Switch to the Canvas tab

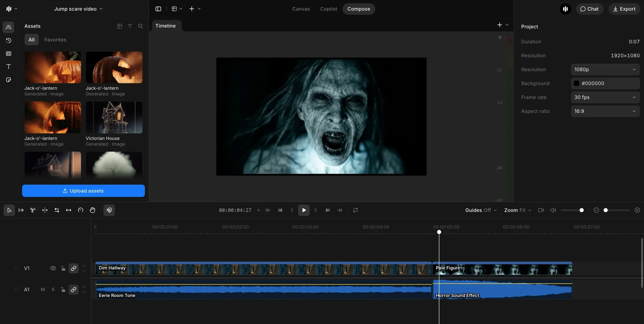coord(301,9)
